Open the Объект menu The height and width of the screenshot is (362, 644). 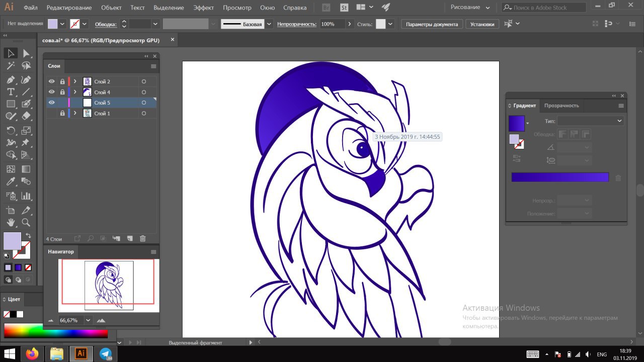pyautogui.click(x=111, y=8)
